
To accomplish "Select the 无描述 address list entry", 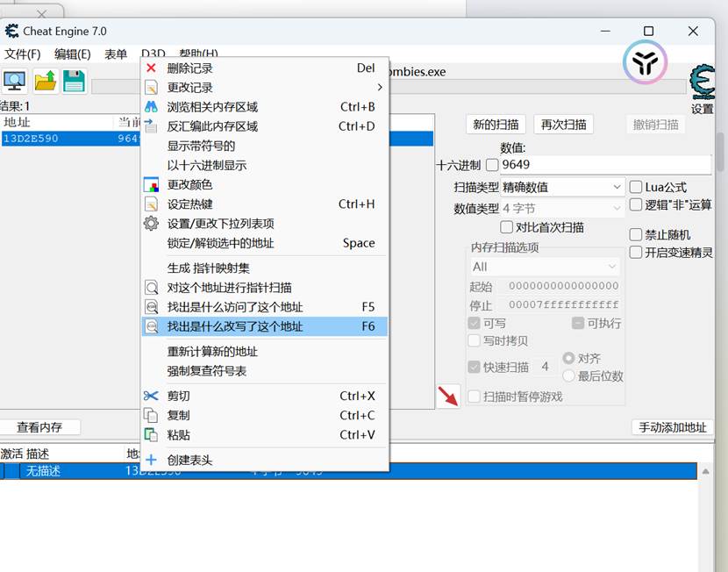I will tap(348, 471).
